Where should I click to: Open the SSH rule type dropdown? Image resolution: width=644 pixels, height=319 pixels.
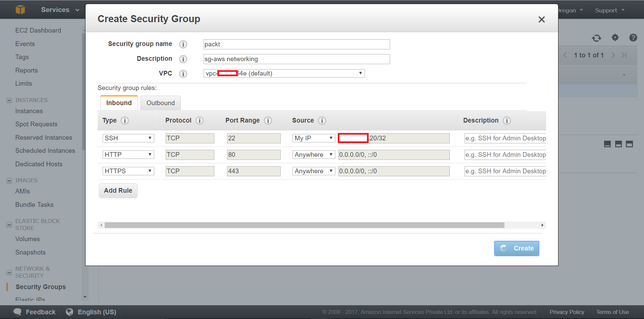click(128, 138)
